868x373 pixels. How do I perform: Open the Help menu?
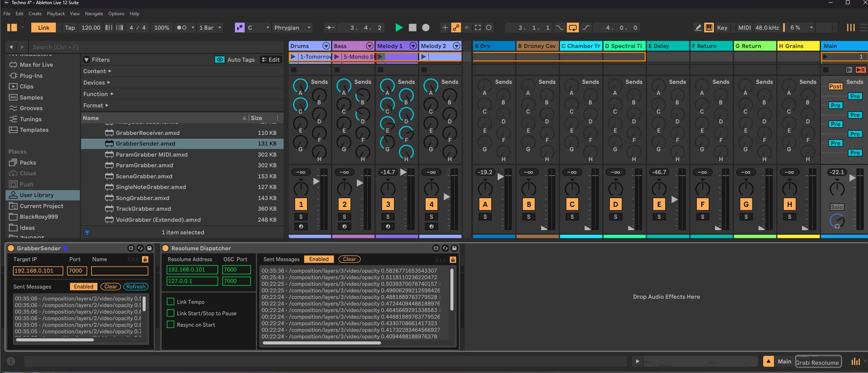(134, 14)
